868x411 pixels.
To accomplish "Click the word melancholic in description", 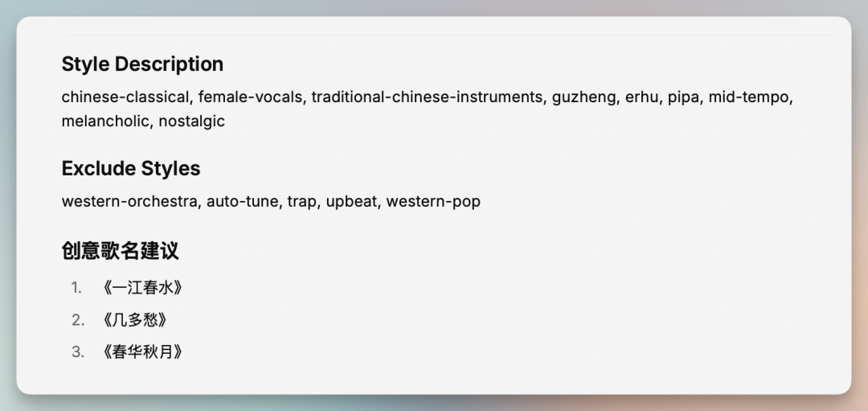I will coord(105,121).
